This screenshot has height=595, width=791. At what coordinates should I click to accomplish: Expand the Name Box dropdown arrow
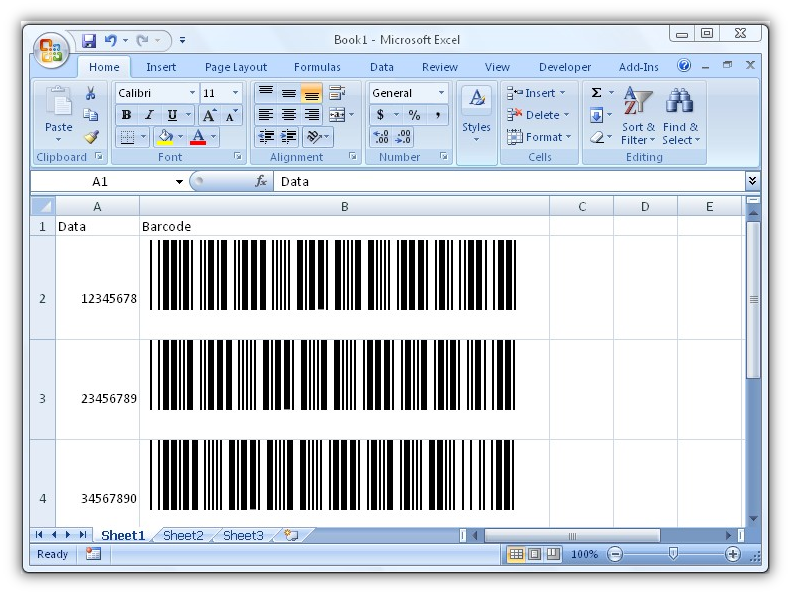(179, 182)
